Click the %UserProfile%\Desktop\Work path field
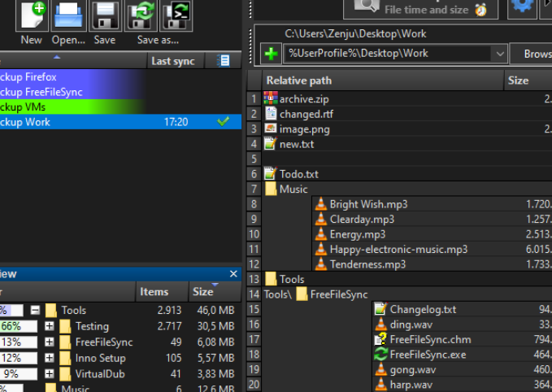This screenshot has width=552, height=392. 387,54
